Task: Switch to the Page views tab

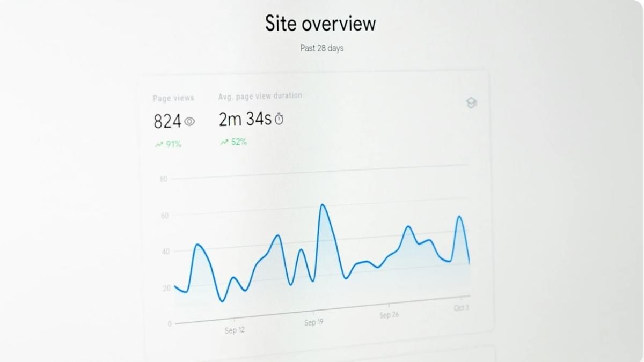Action: click(173, 98)
